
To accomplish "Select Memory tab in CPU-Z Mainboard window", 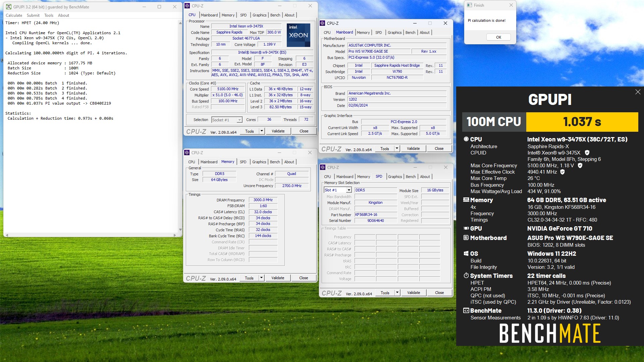I will [363, 33].
